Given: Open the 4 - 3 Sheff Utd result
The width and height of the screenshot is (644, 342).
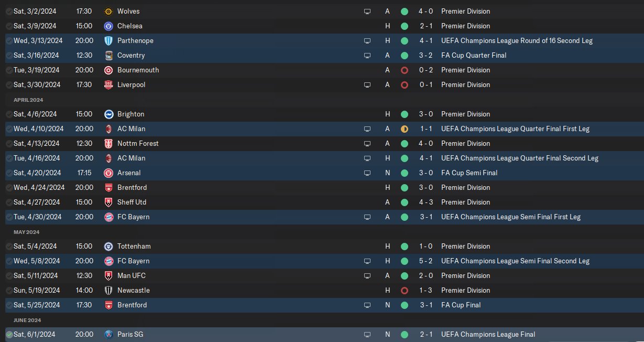Looking at the screenshot, I should 425,202.
